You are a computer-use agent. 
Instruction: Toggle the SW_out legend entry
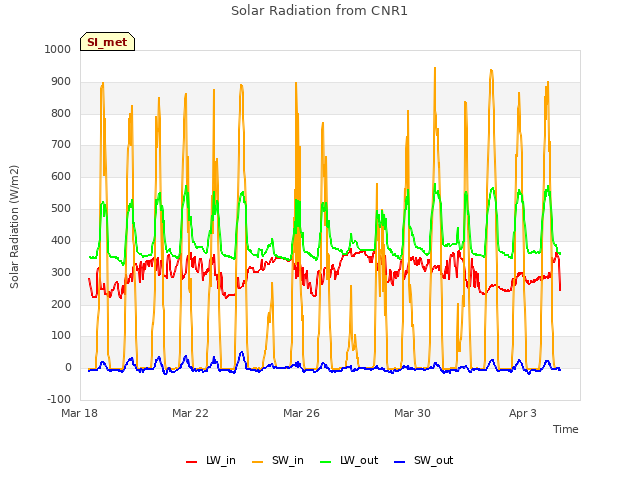pos(424,460)
